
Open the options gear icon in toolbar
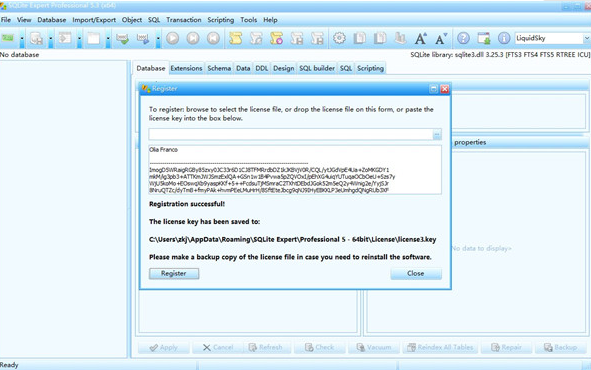339,38
